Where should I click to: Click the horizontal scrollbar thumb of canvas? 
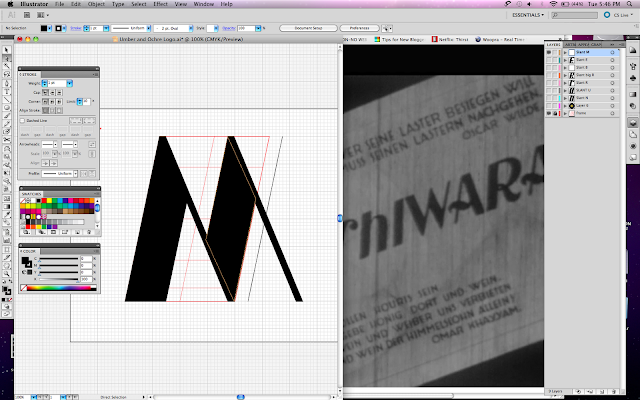click(x=240, y=397)
